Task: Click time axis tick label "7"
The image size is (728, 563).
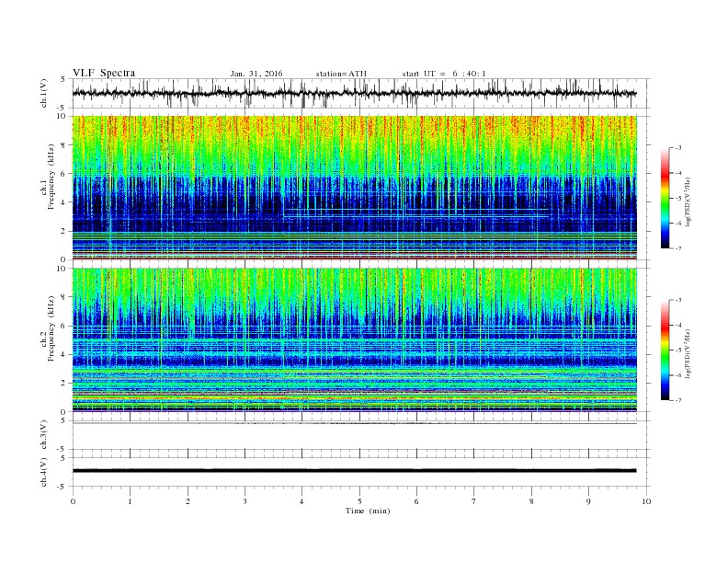Action: click(x=474, y=501)
